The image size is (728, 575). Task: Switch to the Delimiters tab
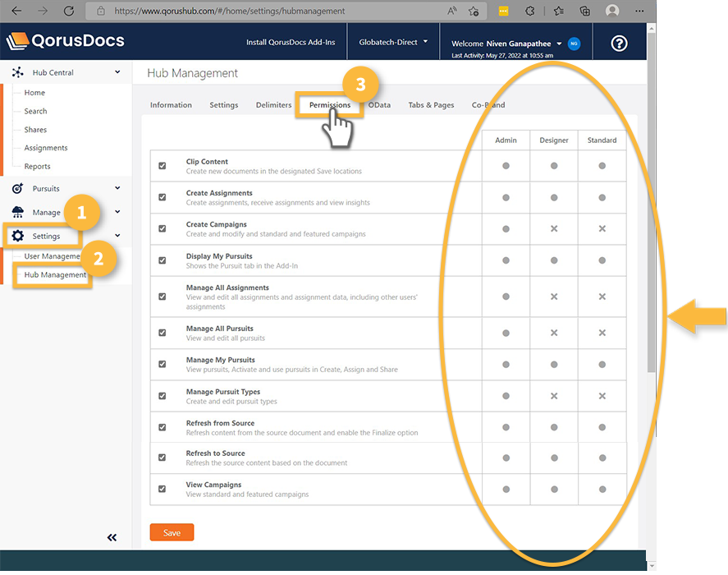pyautogui.click(x=273, y=105)
